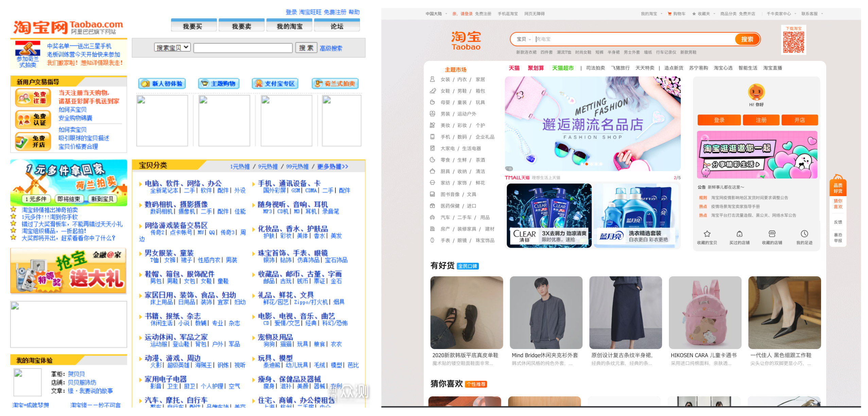Click the old Taobao 免费注册 icon button

pos(33,98)
